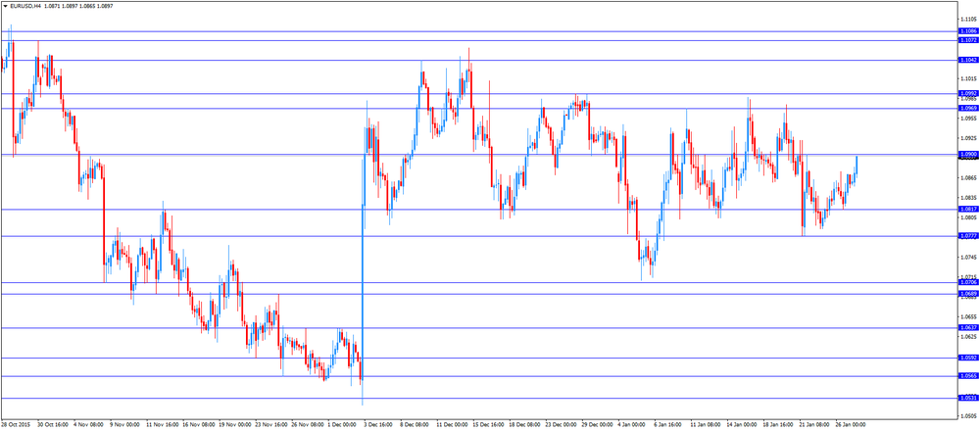Click the 1.1015 price axis value
The height and width of the screenshot is (431, 980).
click(x=967, y=78)
